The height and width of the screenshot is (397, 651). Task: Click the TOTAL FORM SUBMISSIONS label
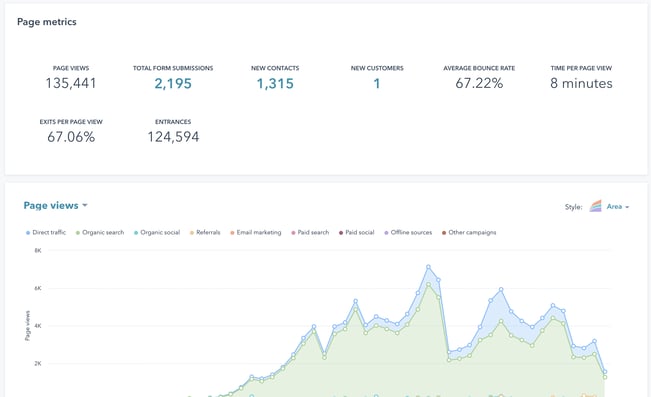(173, 68)
